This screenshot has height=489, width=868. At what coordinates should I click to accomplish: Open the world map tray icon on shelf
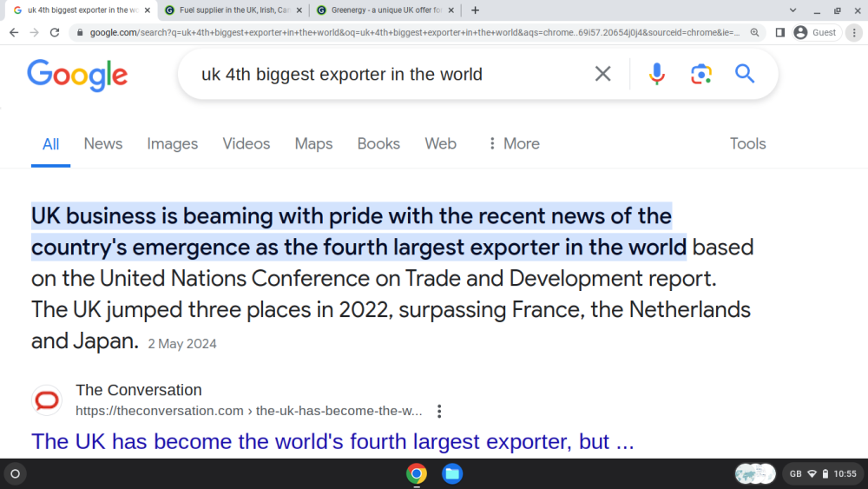point(755,473)
